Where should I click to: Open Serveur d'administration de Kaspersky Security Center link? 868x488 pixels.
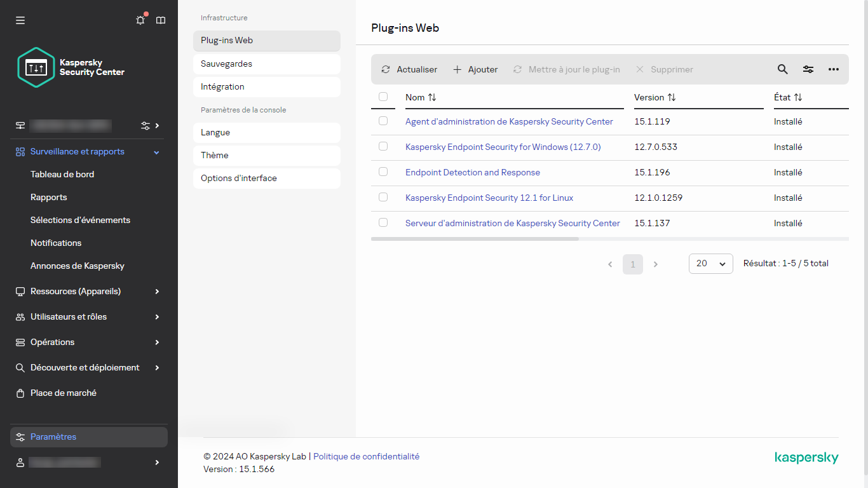[513, 223]
